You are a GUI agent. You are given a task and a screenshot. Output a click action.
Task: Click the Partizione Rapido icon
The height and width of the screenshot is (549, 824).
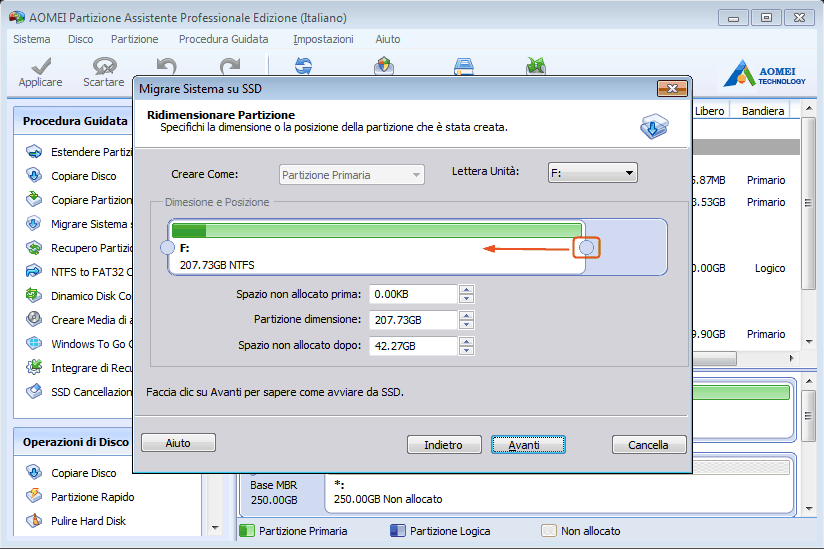point(34,496)
